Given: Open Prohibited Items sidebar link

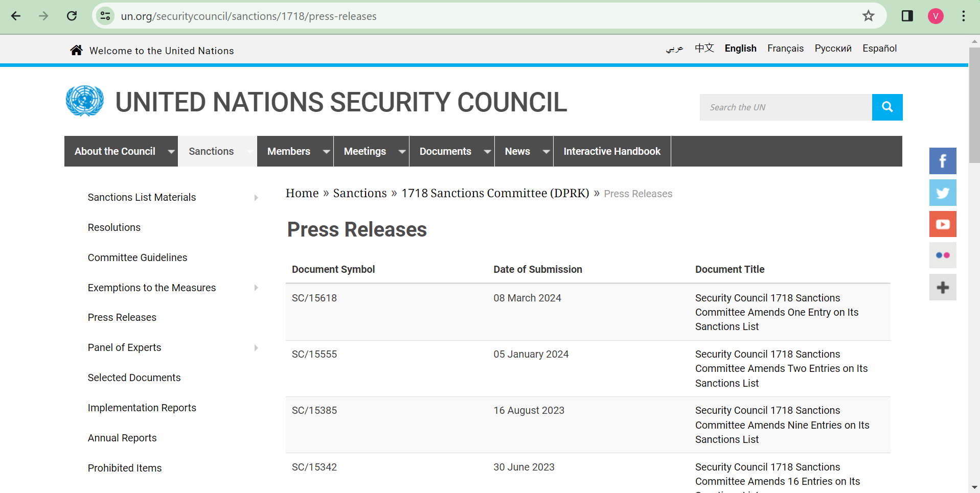Looking at the screenshot, I should (125, 468).
